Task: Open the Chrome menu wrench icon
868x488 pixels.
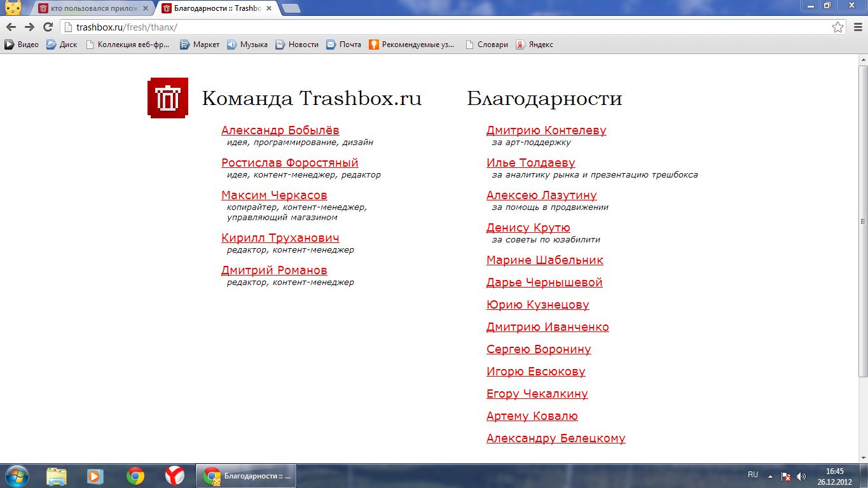Action: click(x=857, y=27)
